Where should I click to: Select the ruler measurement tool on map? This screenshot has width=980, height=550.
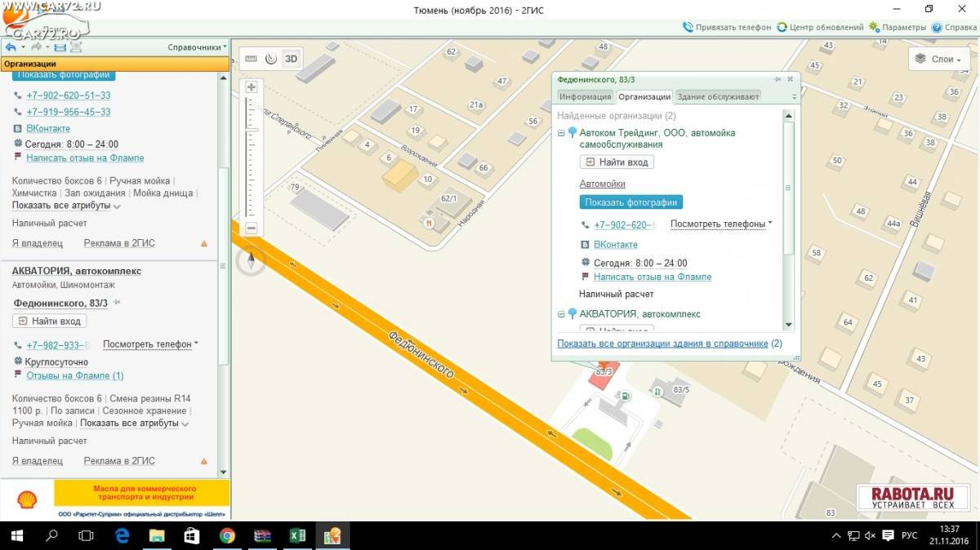[x=251, y=59]
